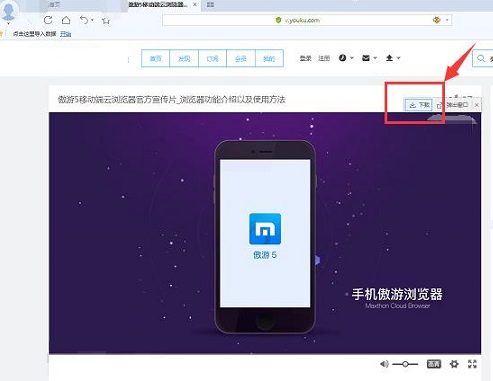Add page to favorites with star icon
493x381 pixels.
click(106, 21)
